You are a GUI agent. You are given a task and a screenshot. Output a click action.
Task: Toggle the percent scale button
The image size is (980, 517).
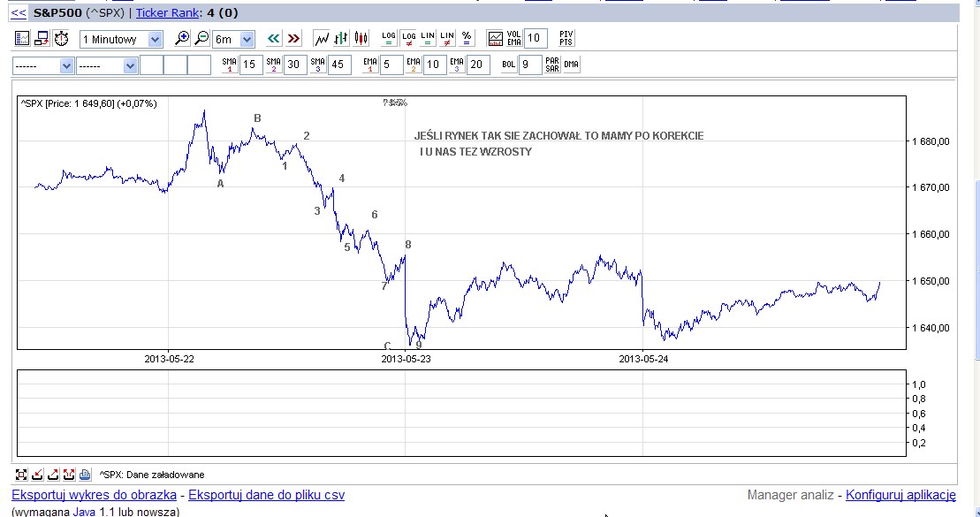click(467, 39)
